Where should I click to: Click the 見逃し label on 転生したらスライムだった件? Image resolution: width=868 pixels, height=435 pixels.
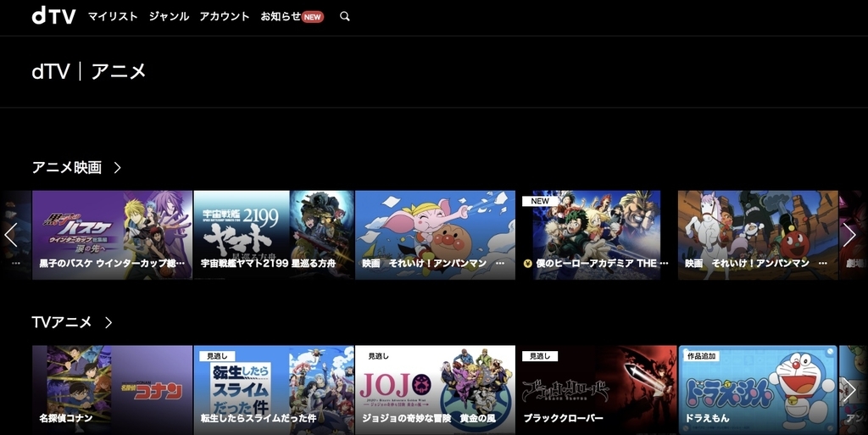coord(217,356)
